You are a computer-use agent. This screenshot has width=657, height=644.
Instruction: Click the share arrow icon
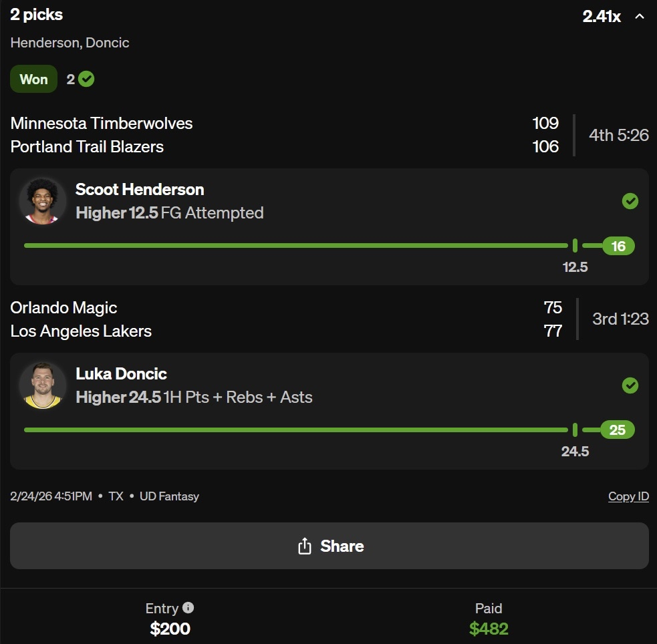(x=305, y=546)
